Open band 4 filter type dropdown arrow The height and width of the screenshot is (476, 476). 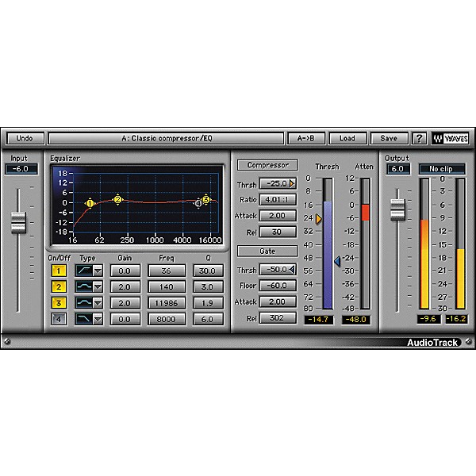pos(98,319)
